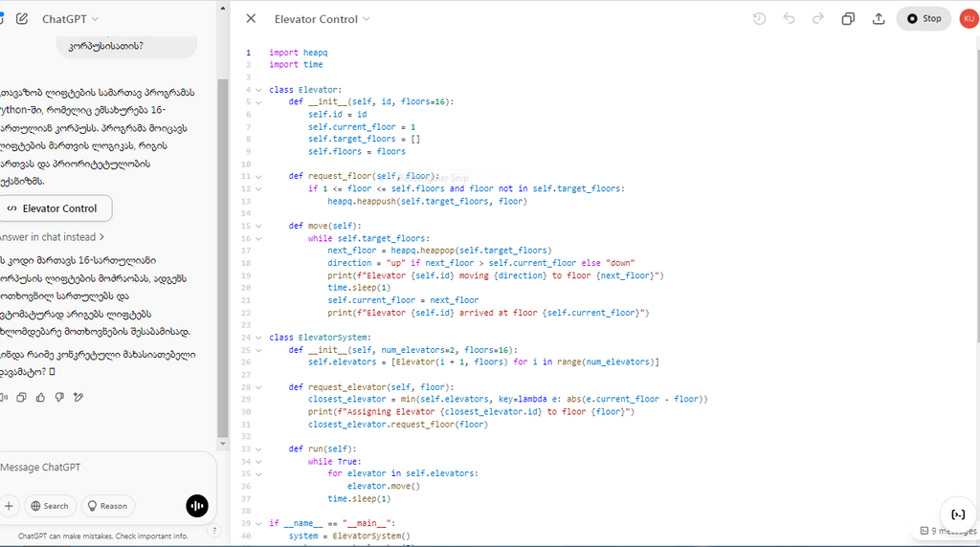The image size is (980, 547).
Task: Click the 'Assigning Elevator' print statement line
Action: click(x=471, y=411)
